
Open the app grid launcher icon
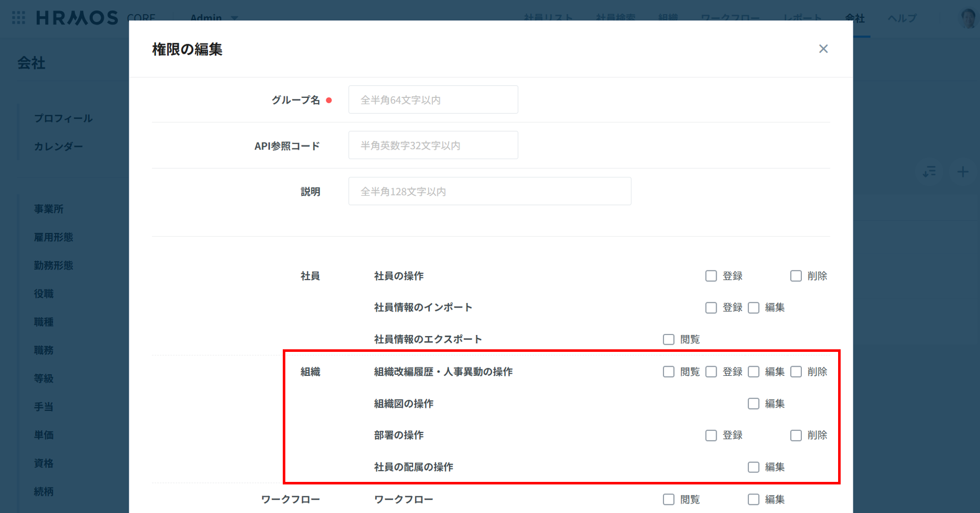tap(18, 18)
